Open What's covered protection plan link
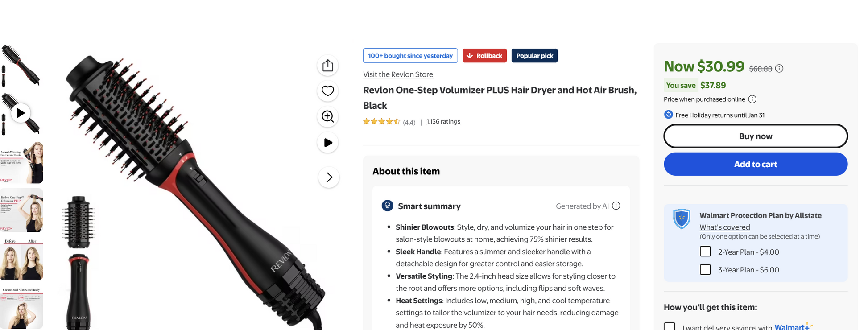This screenshot has width=868, height=330. (724, 227)
